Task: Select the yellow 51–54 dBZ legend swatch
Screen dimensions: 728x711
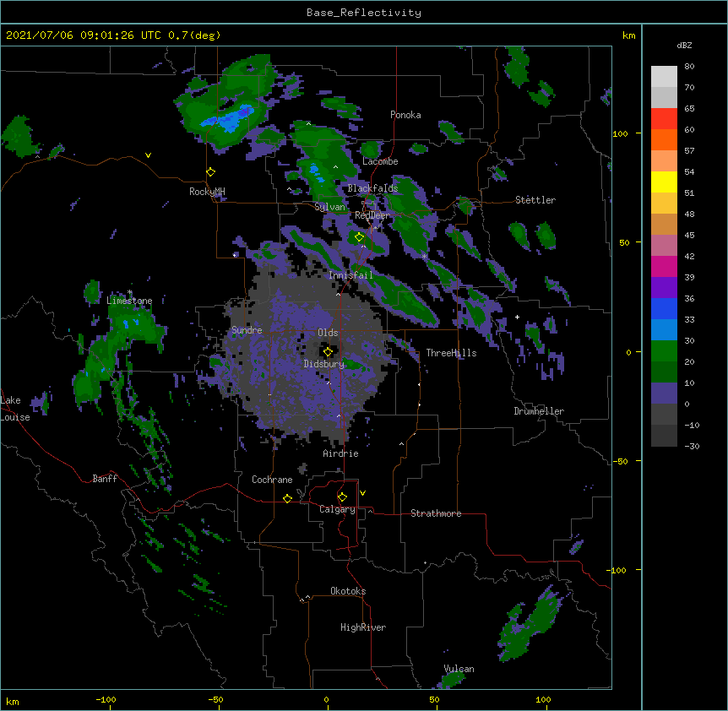Action: 664,182
